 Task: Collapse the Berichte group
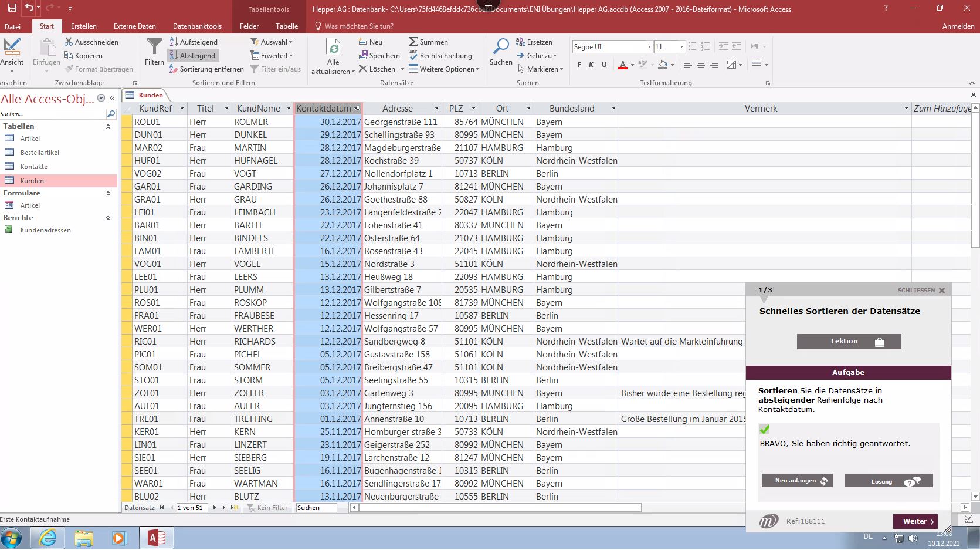coord(108,218)
